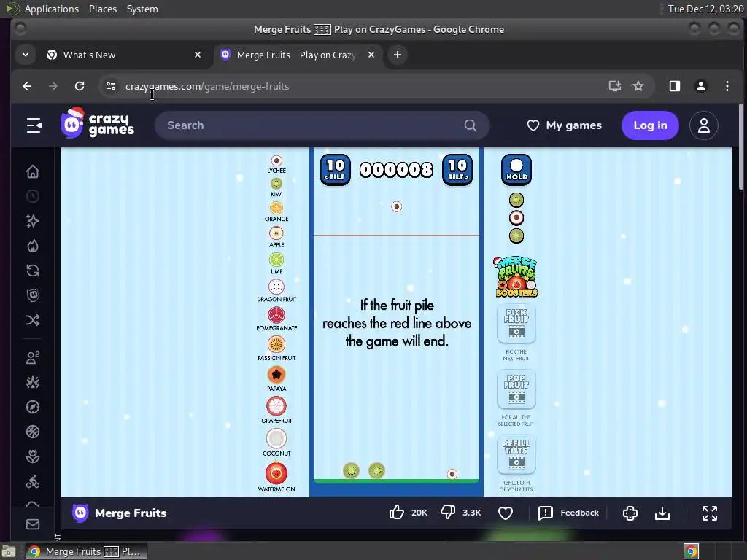Open a new browser tab

click(x=398, y=55)
